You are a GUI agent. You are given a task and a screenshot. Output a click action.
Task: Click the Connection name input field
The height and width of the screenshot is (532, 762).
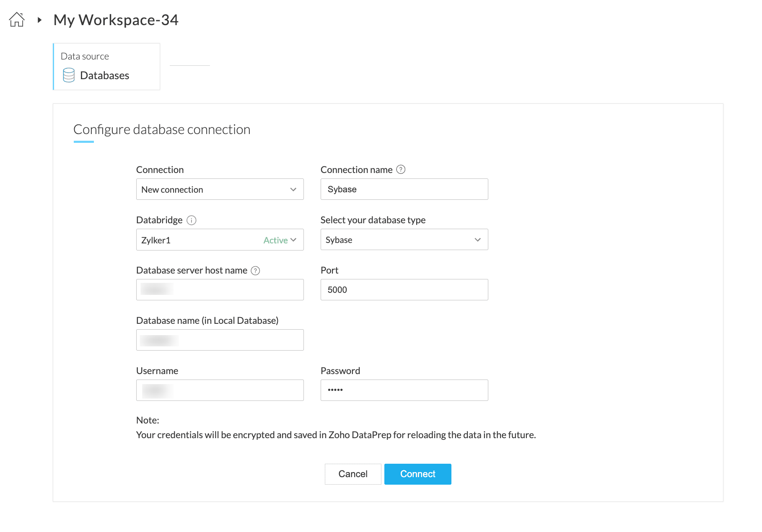[404, 189]
